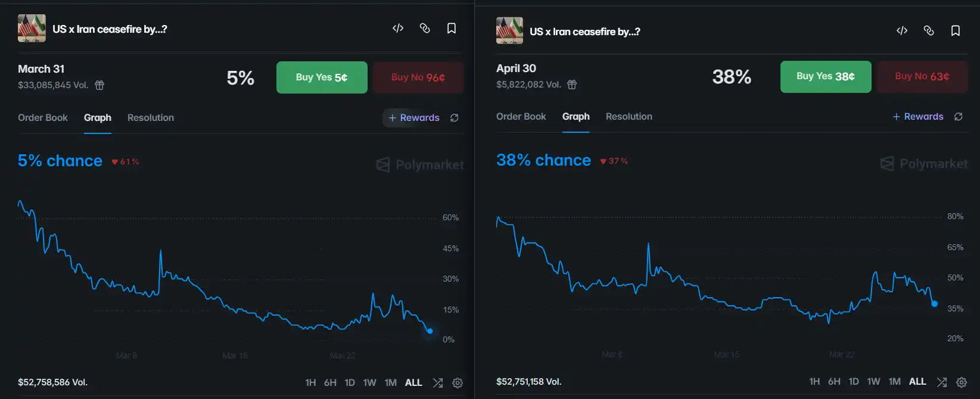980x399 pixels.
Task: Select 1H time range on March 31 chart
Action: [310, 382]
